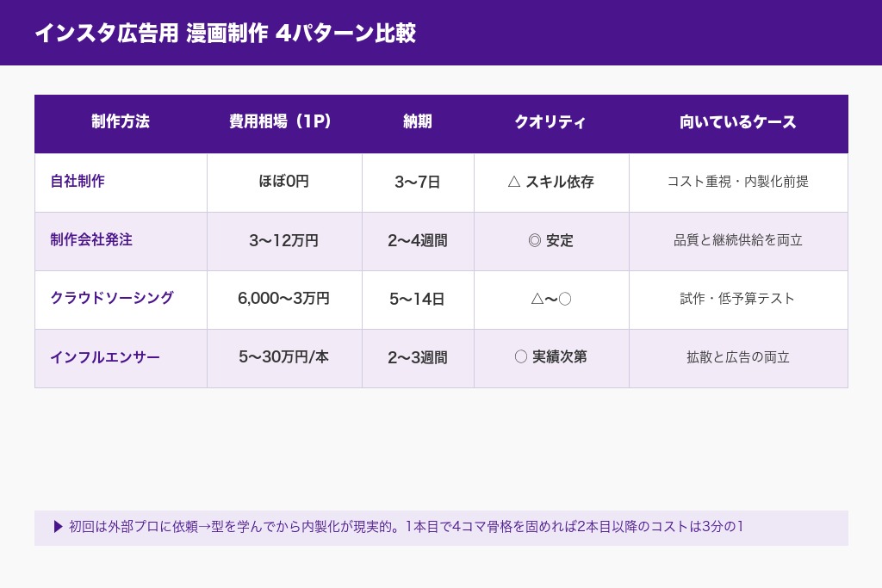Screen dimensions: 882x588
Task: Click the コスト重視・内製化前提 cell
Action: click(x=738, y=183)
